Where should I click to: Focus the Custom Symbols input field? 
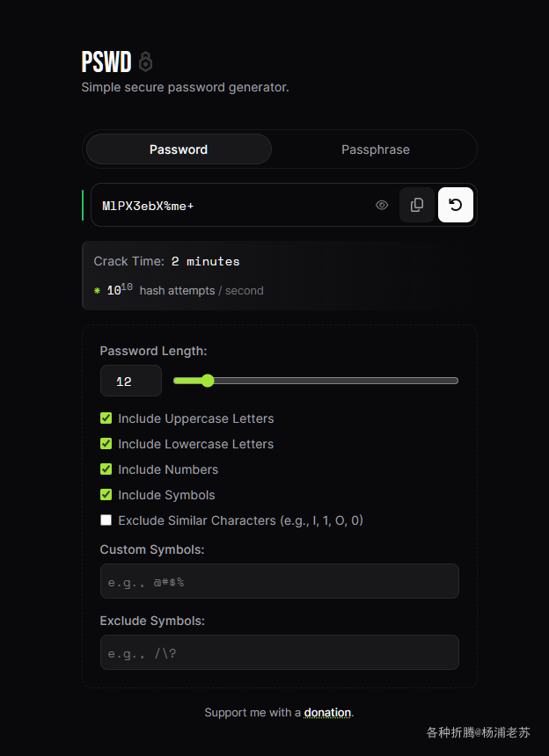[x=279, y=581]
